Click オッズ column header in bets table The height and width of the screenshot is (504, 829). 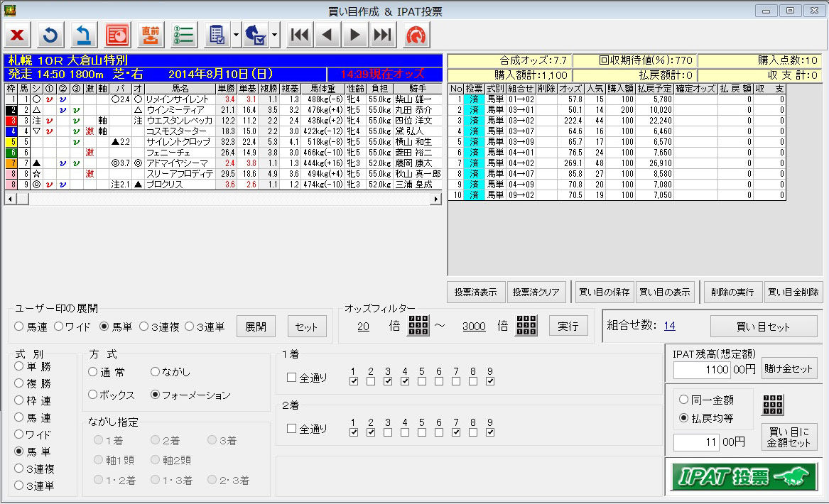click(x=571, y=89)
